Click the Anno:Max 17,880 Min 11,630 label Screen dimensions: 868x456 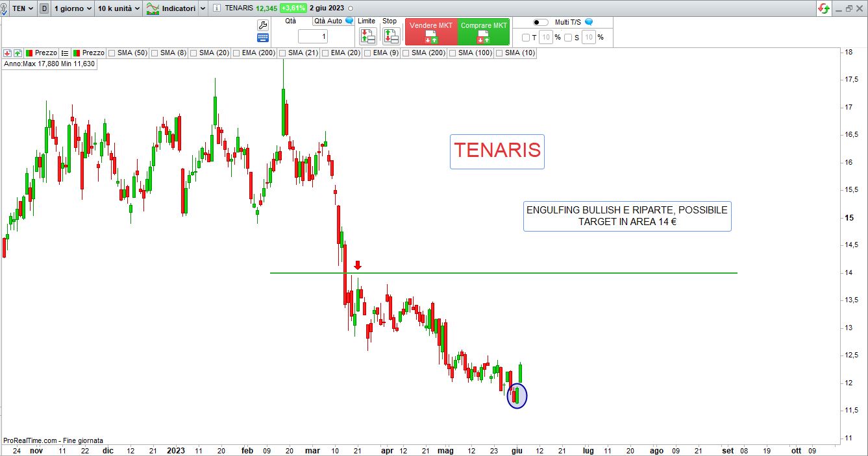49,64
